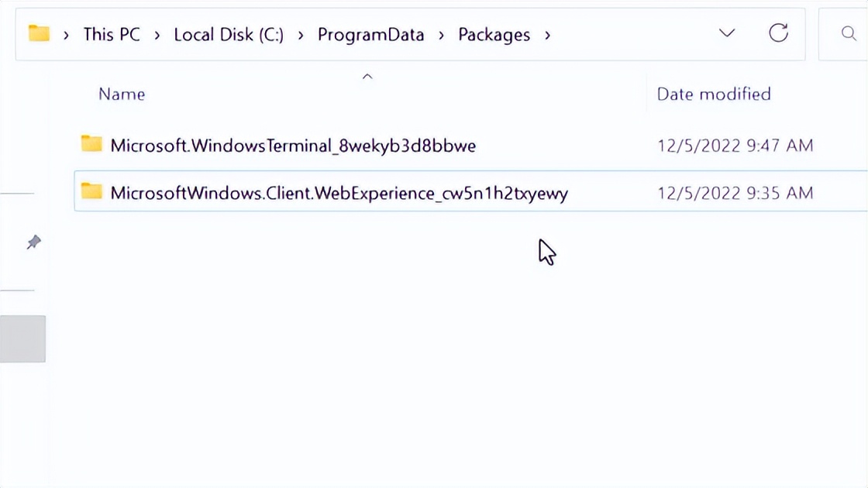Screen dimensions: 868x488
Task: Open the search box in File Explorer
Action: [848, 34]
